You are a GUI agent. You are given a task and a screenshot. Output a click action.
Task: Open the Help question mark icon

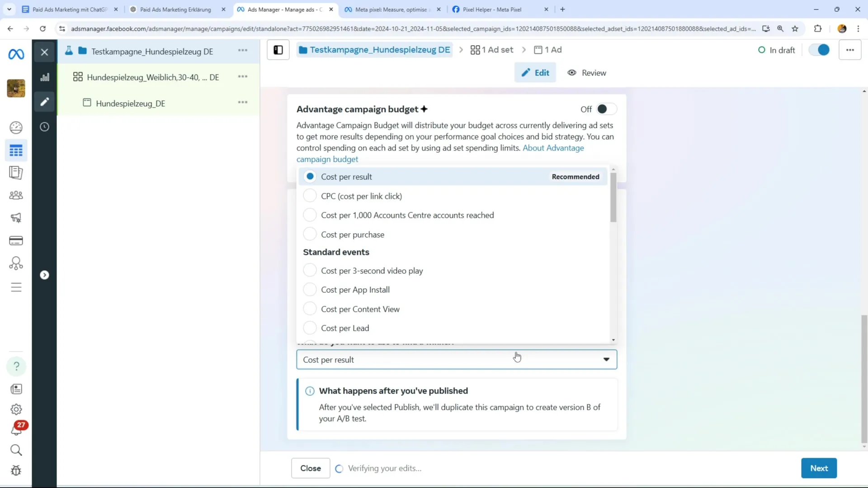16,366
